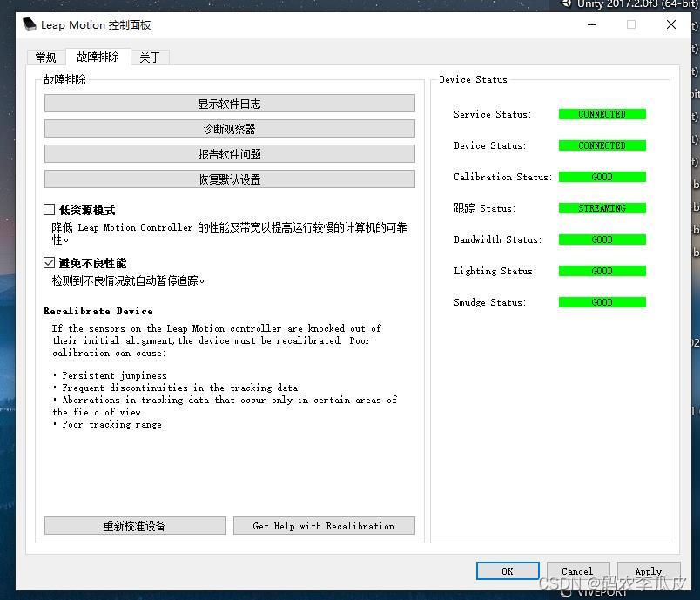
Task: Close the Leap Motion control panel window
Action: [671, 24]
